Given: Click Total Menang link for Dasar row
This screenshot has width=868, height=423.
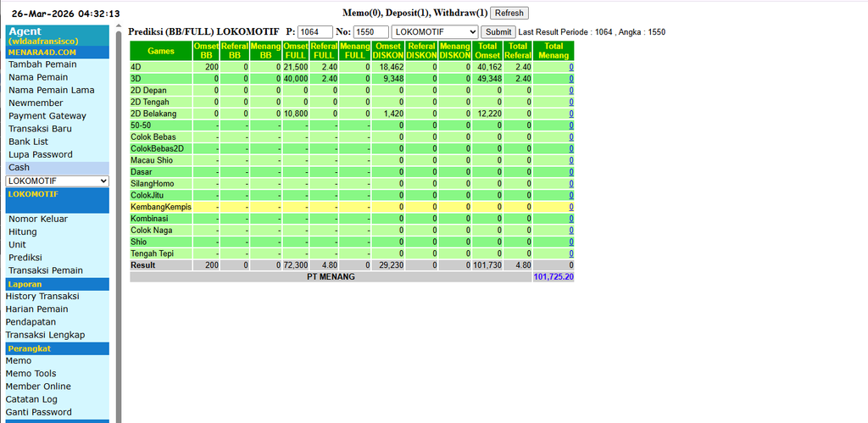Looking at the screenshot, I should (x=571, y=172).
